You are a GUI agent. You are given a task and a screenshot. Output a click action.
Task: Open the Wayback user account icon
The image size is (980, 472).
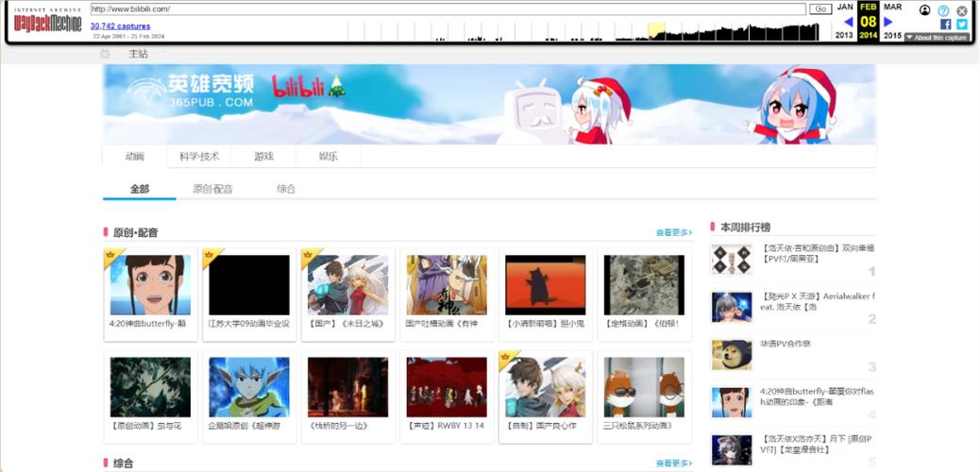(925, 10)
